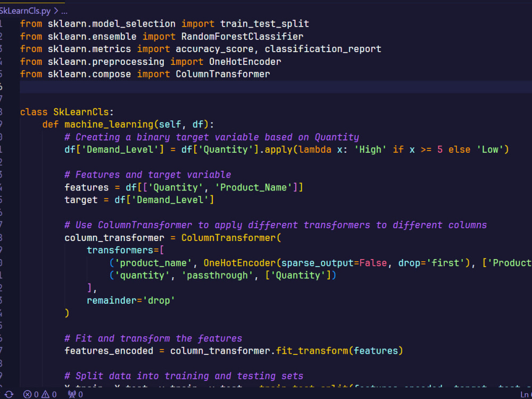532x399 pixels.
Task: Click 'sklearn.ensemble' module name
Action: pyautogui.click(x=92, y=36)
